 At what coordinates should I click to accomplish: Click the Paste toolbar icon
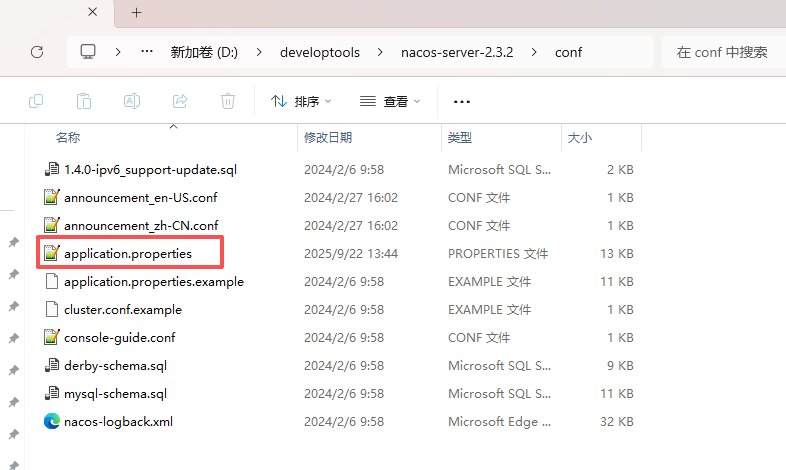pyautogui.click(x=84, y=101)
